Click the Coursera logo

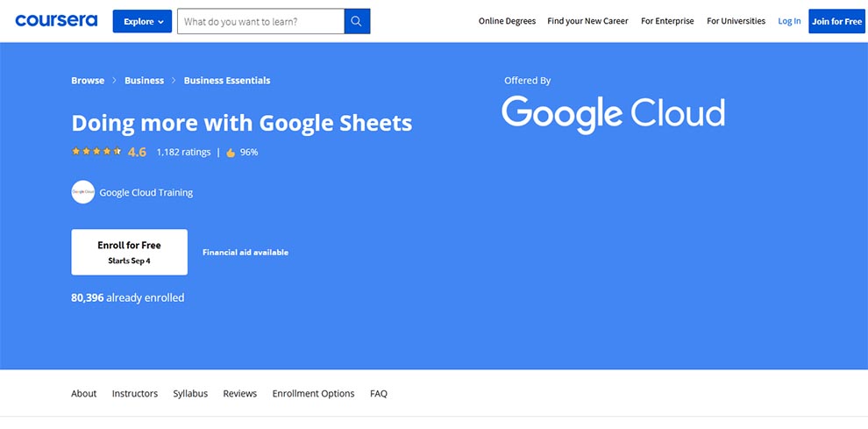(x=56, y=21)
